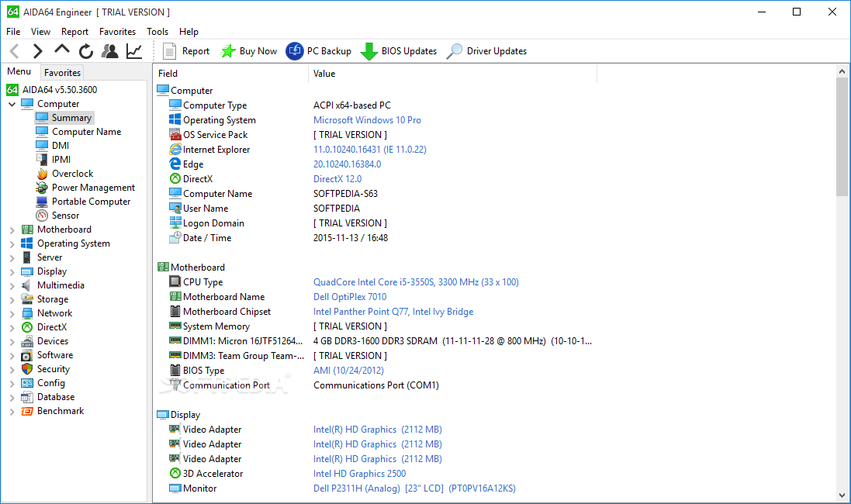
Task: Open the Favorites menu
Action: tap(117, 32)
